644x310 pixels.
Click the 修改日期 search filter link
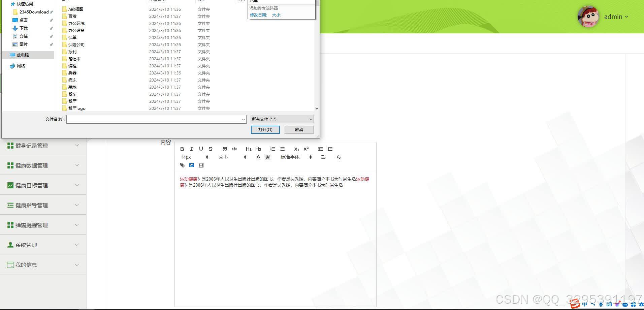point(258,15)
